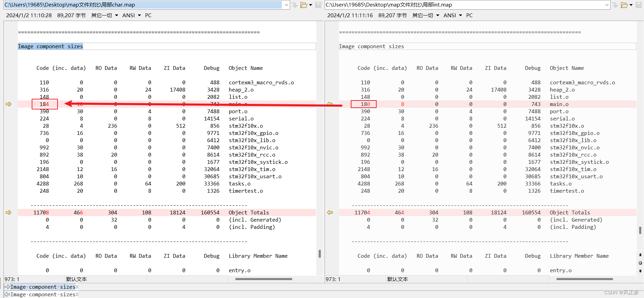The width and height of the screenshot is (644, 298).
Task: Click the left pane file size 89,207 字节
Action: click(x=71, y=15)
